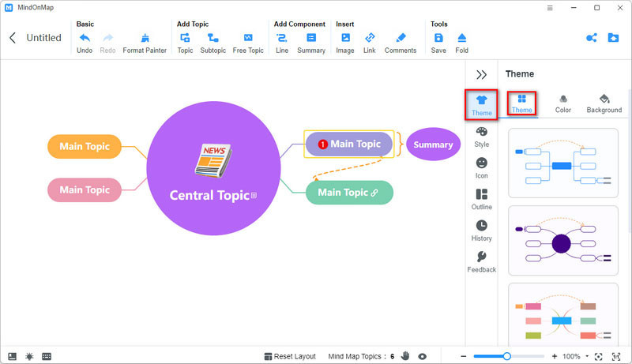This screenshot has width=632, height=364.
Task: Click Reset Layout in status bar
Action: 290,356
